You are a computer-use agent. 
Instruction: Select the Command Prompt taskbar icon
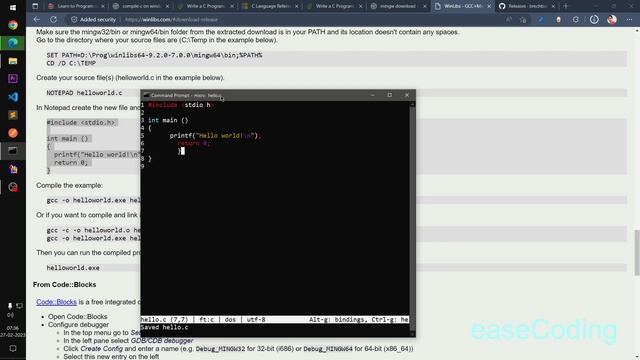click(x=13, y=151)
